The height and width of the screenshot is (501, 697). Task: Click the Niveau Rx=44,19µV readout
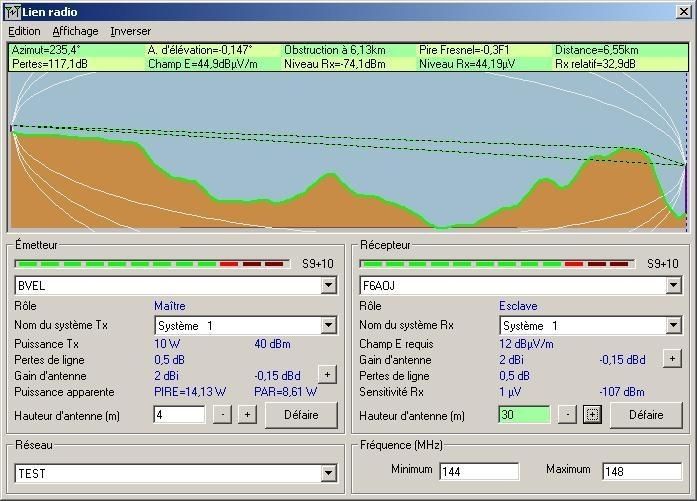click(x=467, y=64)
